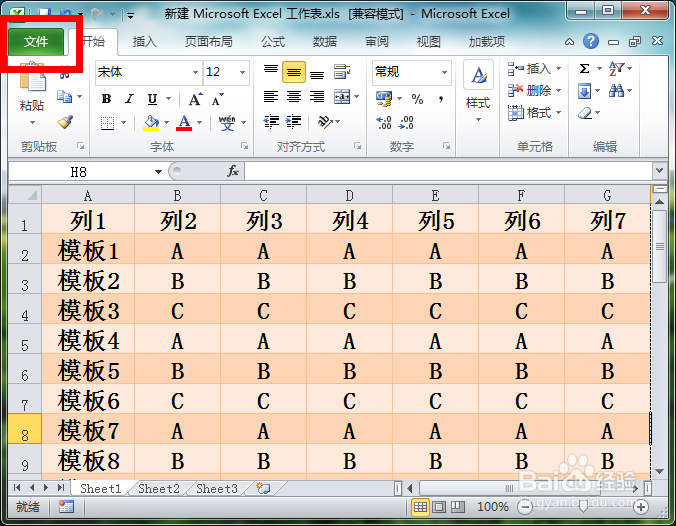Screen dimensions: 676x526
Task: Increase indent icon
Action: (294, 122)
